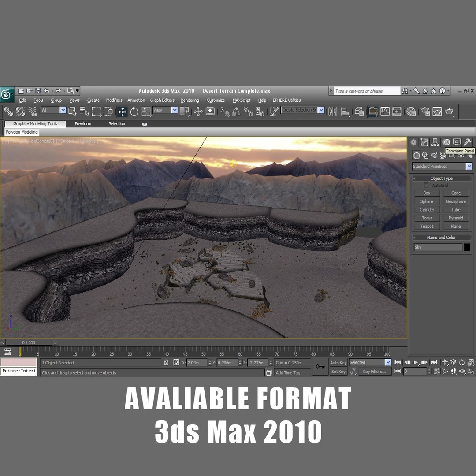Screen dimensions: 476x476
Task: Choose the Select Object arrow tool
Action: pos(73,112)
